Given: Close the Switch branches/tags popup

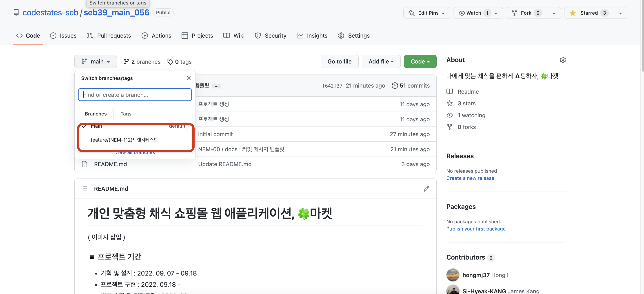Looking at the screenshot, I should tap(189, 78).
